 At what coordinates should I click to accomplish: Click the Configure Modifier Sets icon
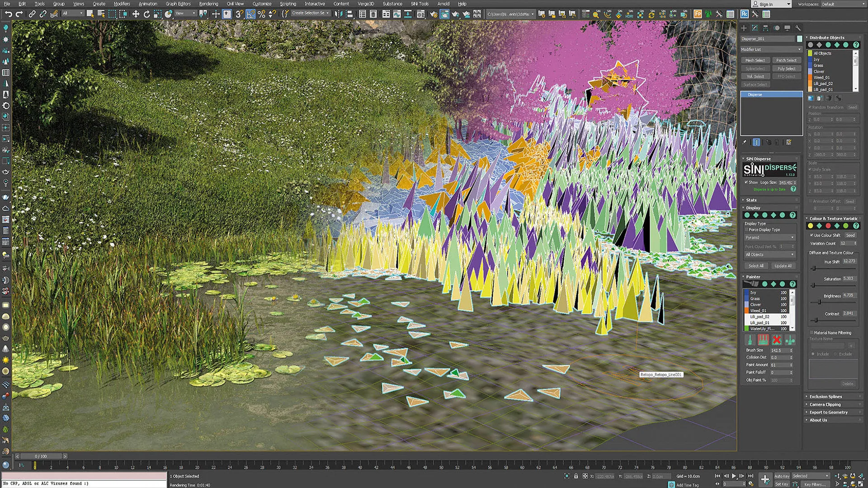click(x=789, y=142)
